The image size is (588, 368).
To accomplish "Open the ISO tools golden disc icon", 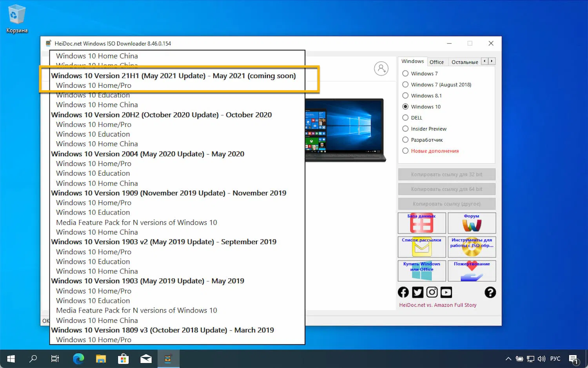I will (x=472, y=247).
